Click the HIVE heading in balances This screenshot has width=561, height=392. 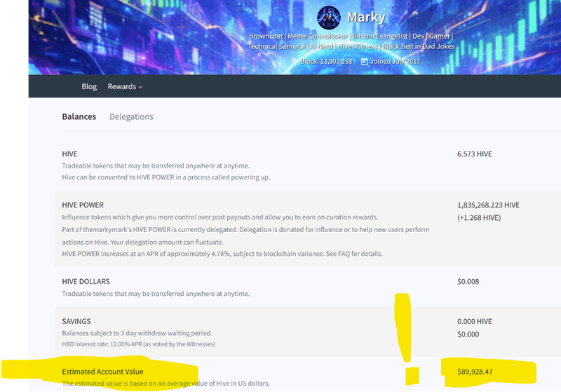tap(69, 154)
